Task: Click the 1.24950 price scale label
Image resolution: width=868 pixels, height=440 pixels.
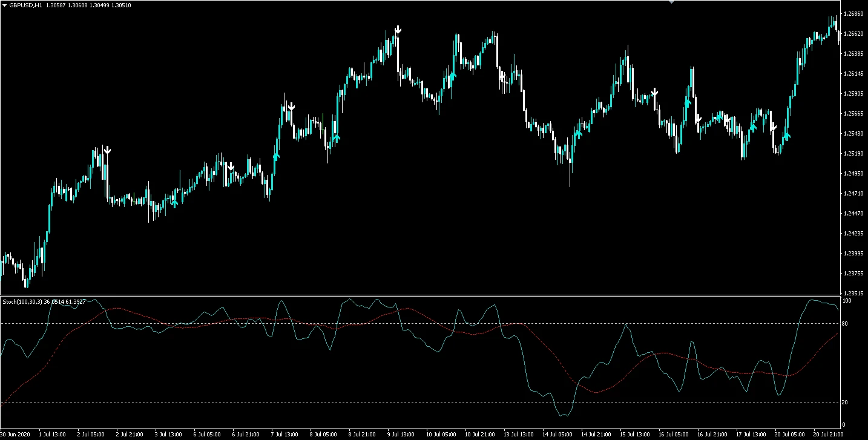Action: 852,174
